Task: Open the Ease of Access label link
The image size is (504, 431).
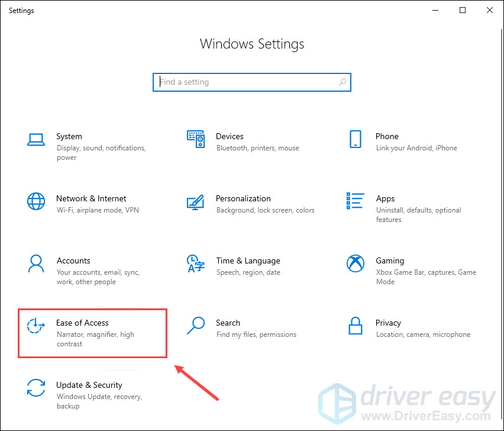Action: [82, 323]
